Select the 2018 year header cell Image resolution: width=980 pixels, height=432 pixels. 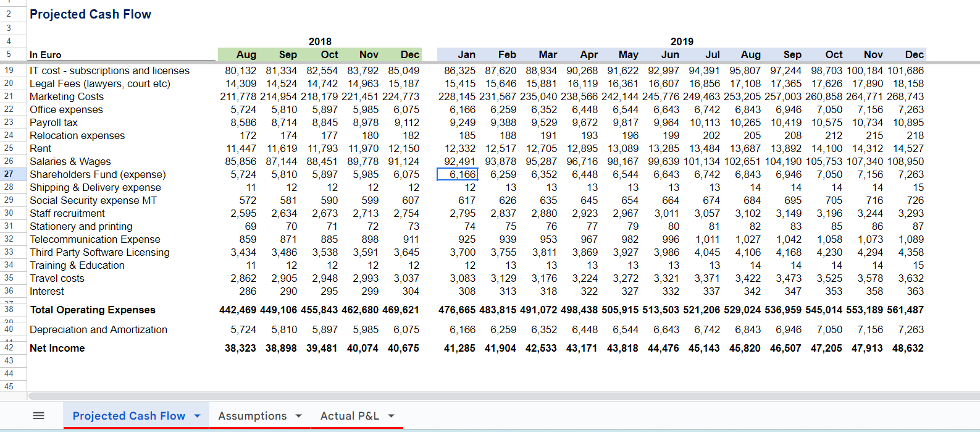pos(320,41)
